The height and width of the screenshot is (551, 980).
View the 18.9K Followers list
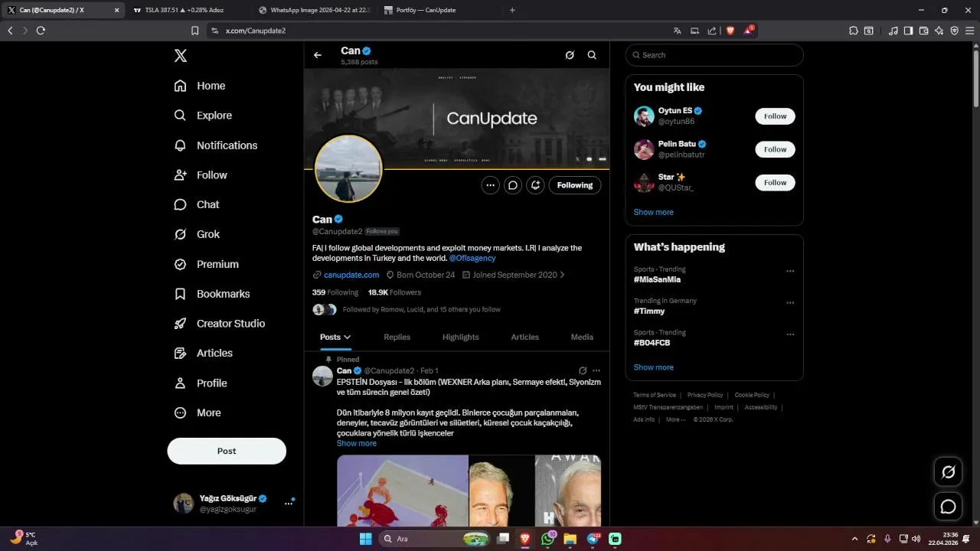(x=394, y=292)
